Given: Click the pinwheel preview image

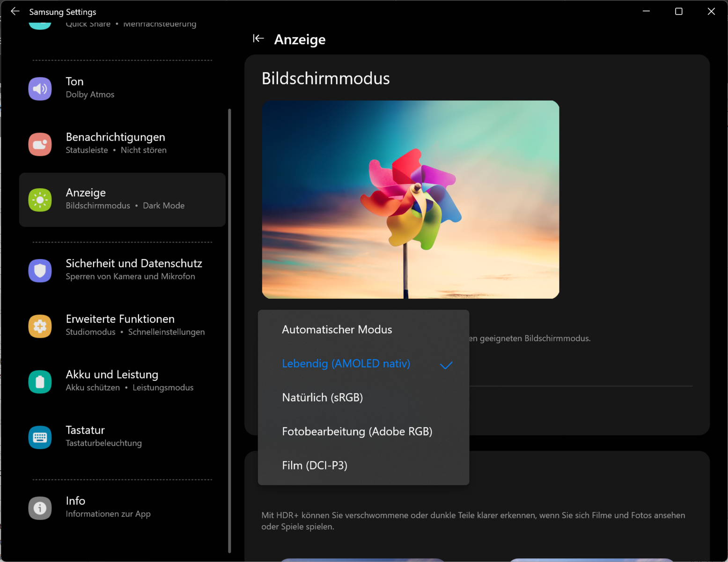Looking at the screenshot, I should pos(410,200).
